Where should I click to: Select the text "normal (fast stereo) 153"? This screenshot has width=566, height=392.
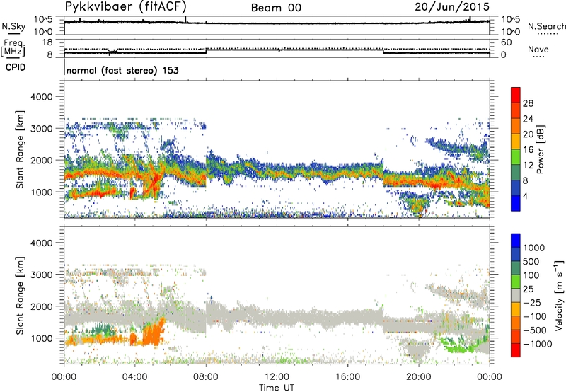pyautogui.click(x=122, y=70)
